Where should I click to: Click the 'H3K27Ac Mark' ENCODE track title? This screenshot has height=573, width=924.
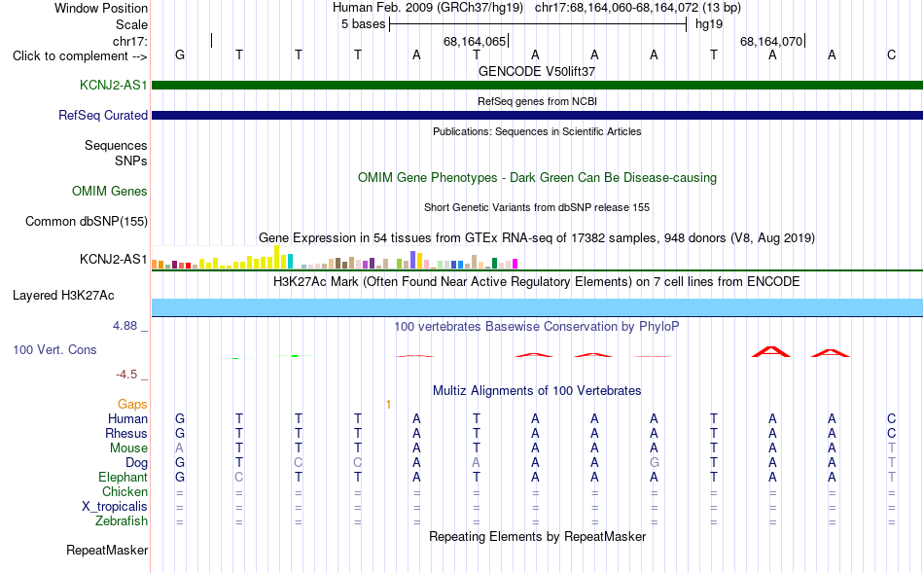point(537,282)
